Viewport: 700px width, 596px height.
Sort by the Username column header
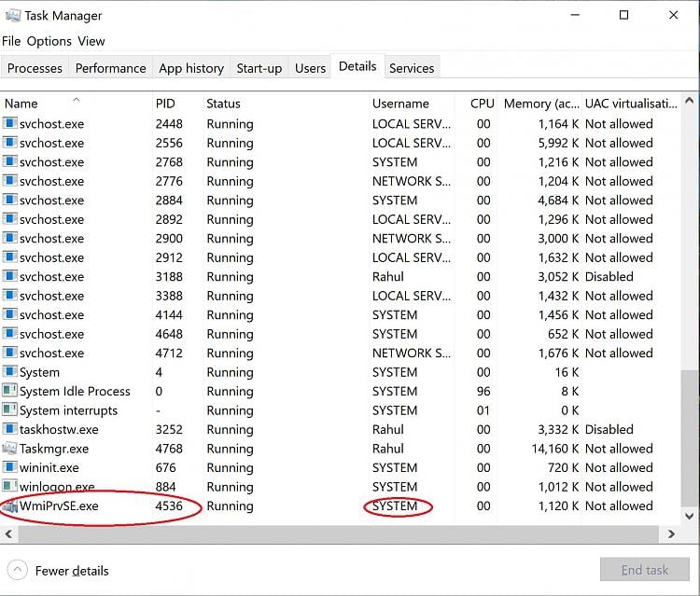point(412,104)
